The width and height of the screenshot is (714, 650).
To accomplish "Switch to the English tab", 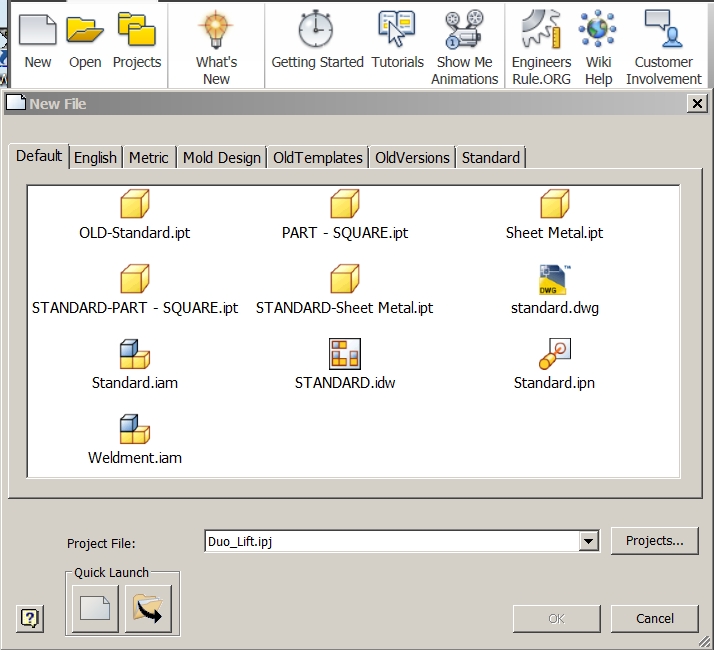I will [x=96, y=158].
